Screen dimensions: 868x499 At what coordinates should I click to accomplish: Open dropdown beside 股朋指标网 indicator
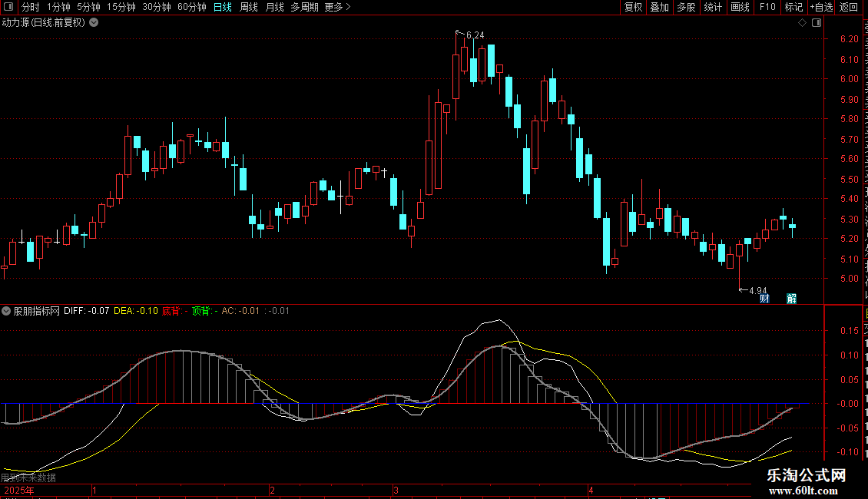point(6,311)
